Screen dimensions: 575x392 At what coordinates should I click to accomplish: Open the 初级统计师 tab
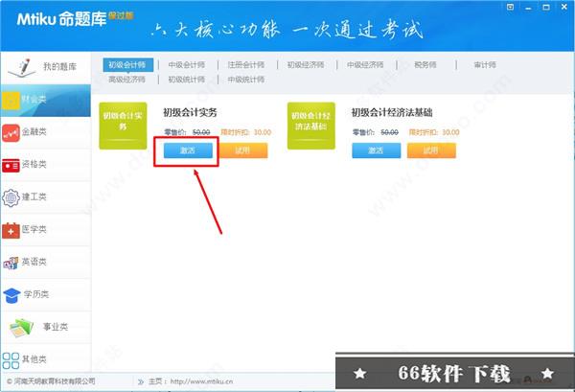187,80
